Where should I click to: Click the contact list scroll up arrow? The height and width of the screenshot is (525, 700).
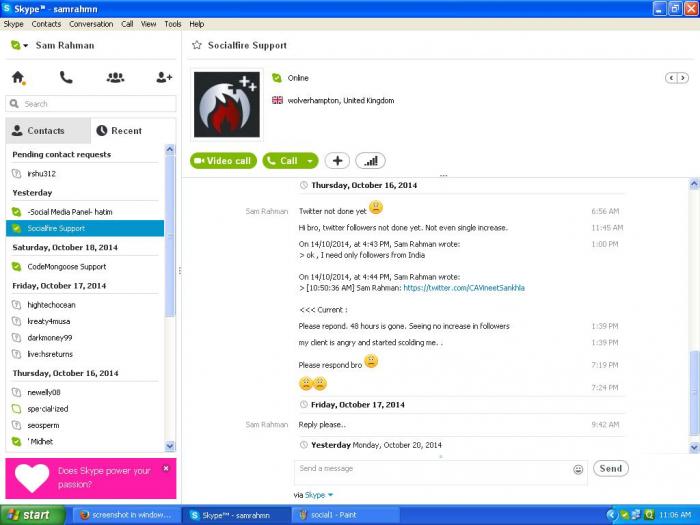[170, 150]
